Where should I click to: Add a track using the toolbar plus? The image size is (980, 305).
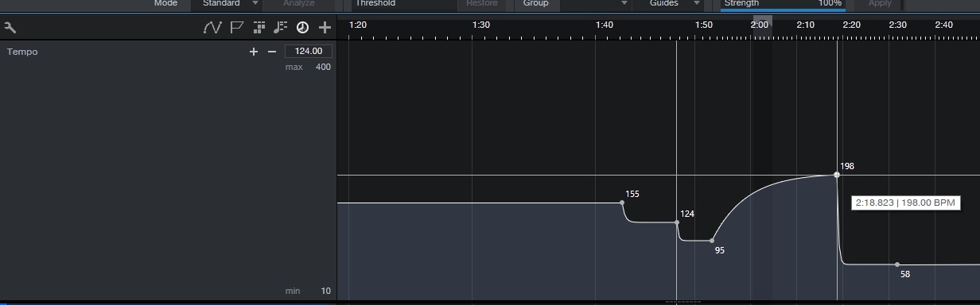325,28
